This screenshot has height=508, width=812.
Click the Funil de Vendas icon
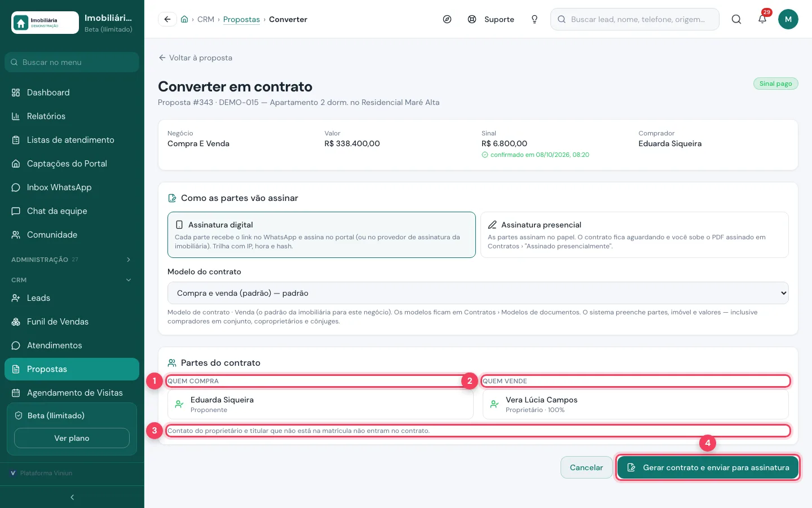(x=16, y=322)
